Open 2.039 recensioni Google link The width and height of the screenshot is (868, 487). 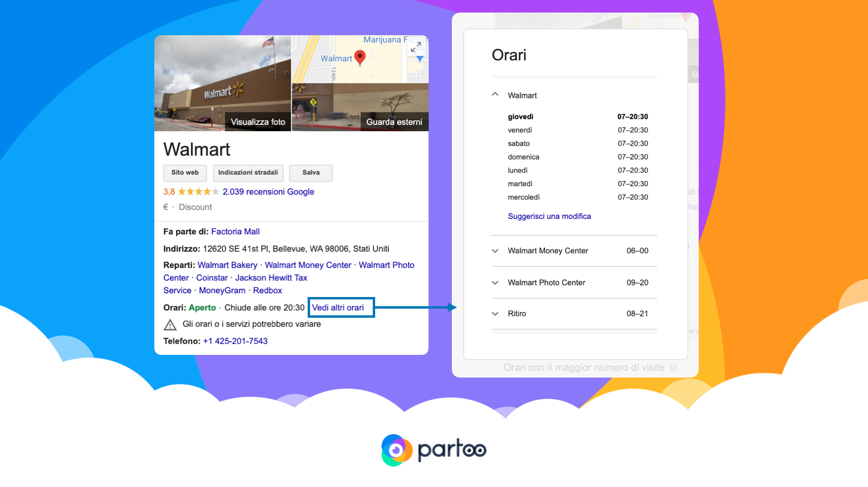[x=268, y=192]
